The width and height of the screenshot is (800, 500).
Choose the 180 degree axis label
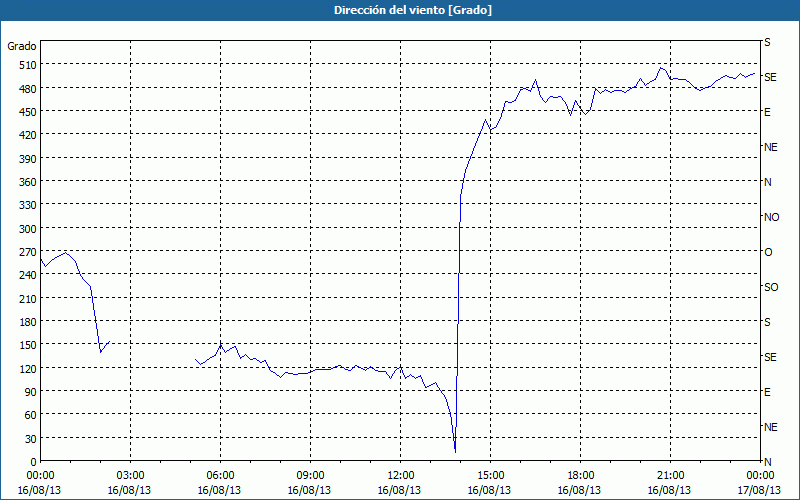point(29,322)
